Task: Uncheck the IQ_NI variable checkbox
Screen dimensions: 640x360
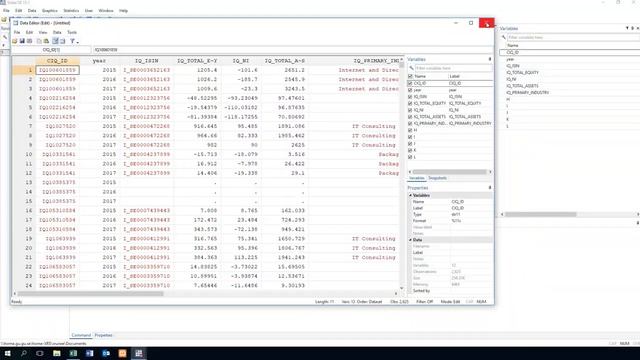Action: click(x=410, y=110)
